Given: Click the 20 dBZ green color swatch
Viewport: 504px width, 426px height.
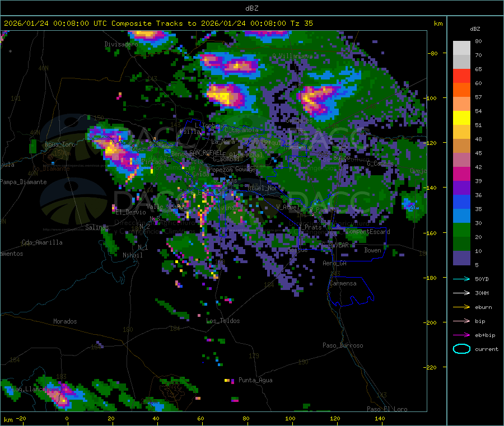Looking at the screenshot, I should tap(461, 230).
